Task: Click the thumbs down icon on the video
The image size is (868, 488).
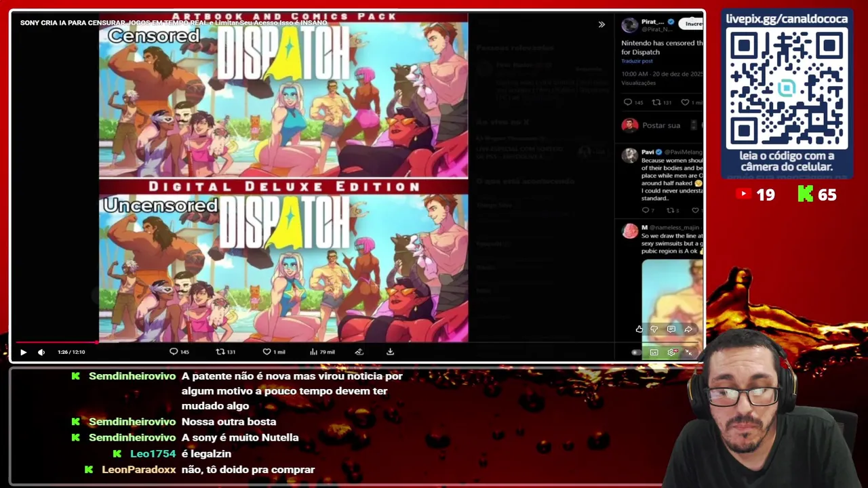Action: click(654, 329)
